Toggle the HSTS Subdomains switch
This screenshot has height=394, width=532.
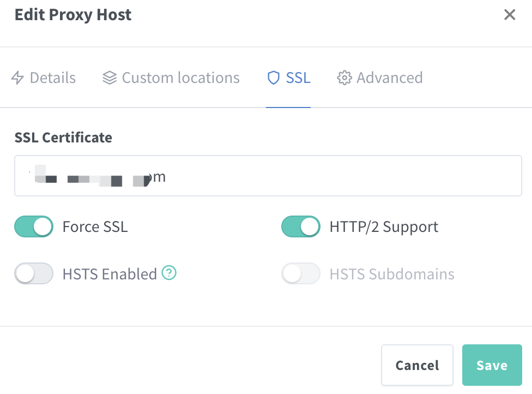click(300, 273)
